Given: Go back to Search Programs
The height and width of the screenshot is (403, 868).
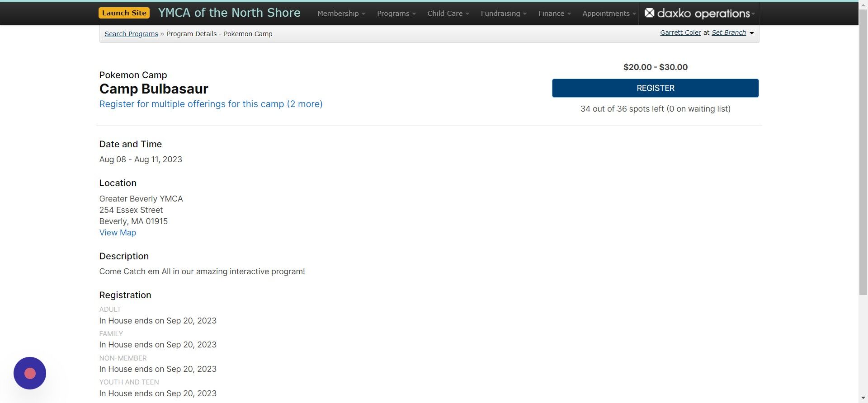Looking at the screenshot, I should 131,34.
